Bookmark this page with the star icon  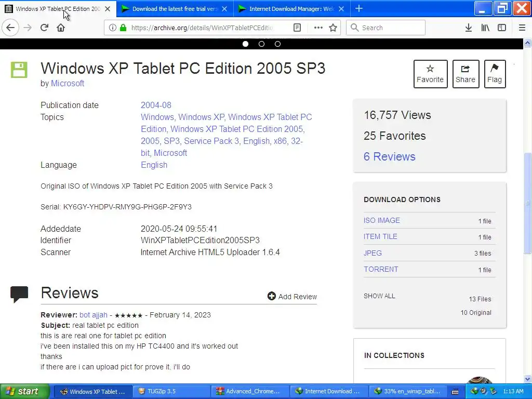(x=333, y=28)
